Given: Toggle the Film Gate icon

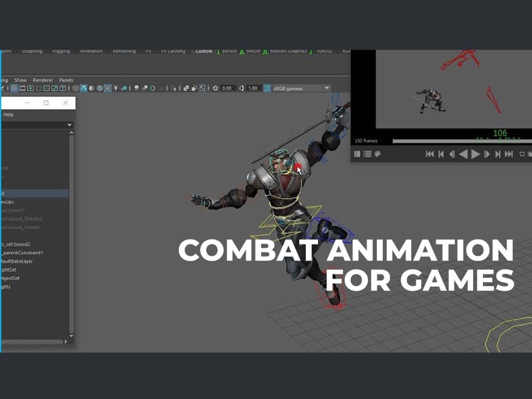Looking at the screenshot, I should tap(22, 88).
